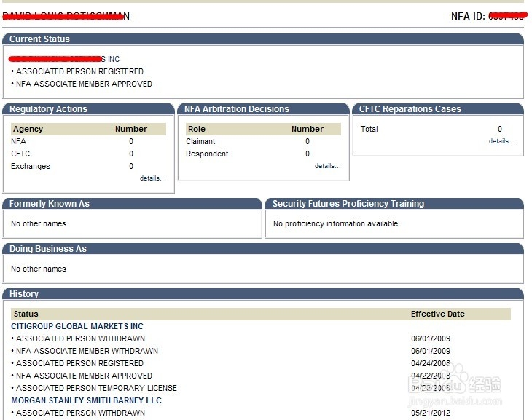Open Citigroup Global Markets Inc link
532x420 pixels.
(x=77, y=326)
